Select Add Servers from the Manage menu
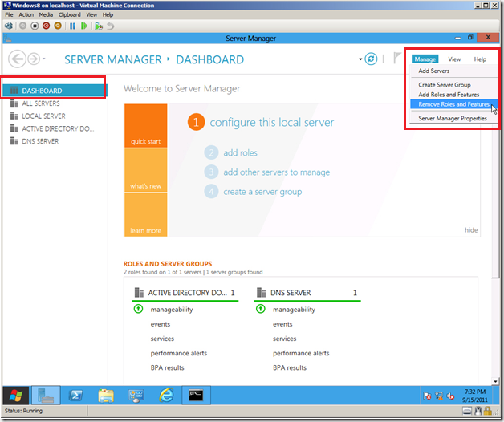 pyautogui.click(x=454, y=71)
